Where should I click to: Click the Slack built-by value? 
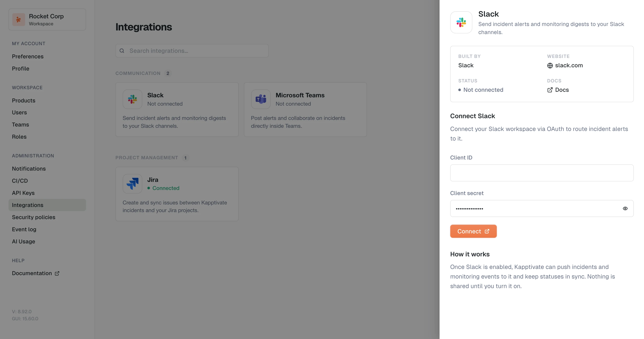(466, 66)
